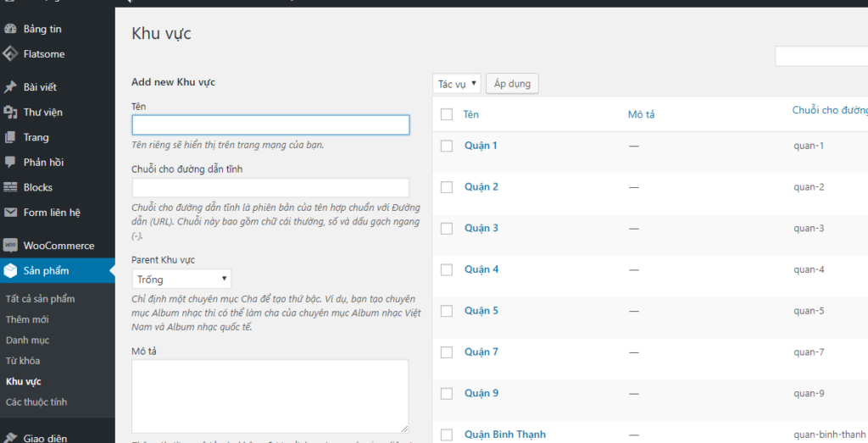Click the search box above the table

tap(821, 57)
